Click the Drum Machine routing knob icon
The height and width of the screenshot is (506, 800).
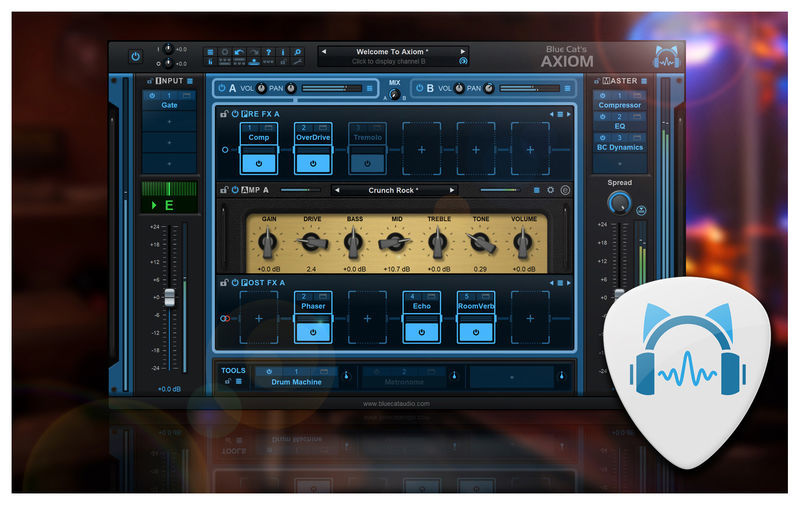tap(346, 376)
